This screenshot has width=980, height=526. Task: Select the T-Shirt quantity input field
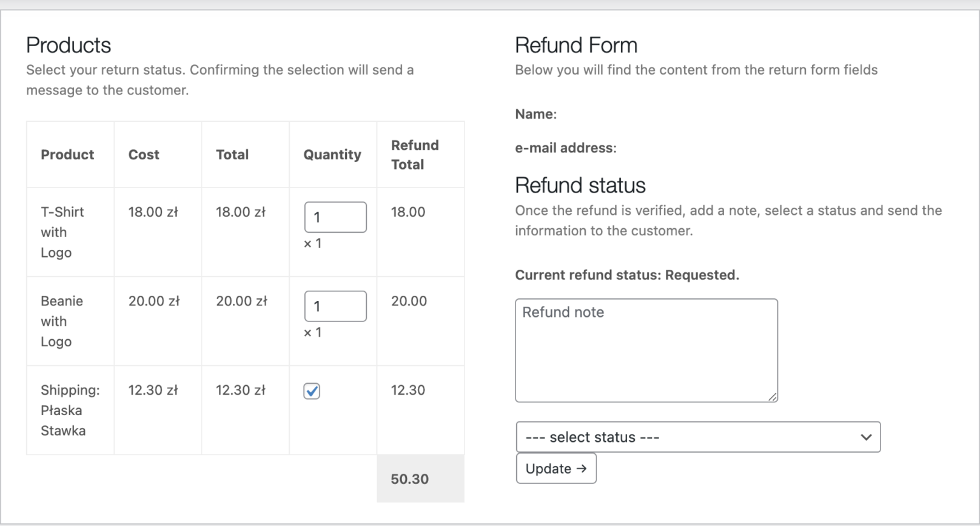pos(335,217)
